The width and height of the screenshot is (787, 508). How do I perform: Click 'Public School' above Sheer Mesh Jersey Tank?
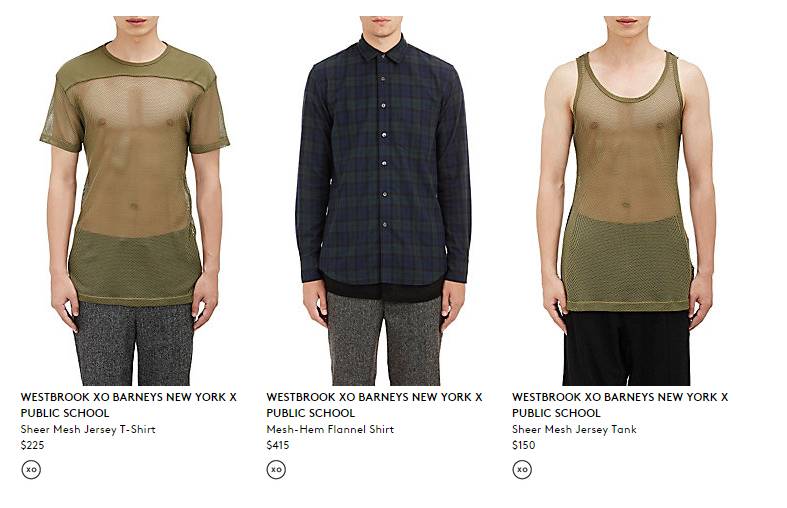pos(556,413)
